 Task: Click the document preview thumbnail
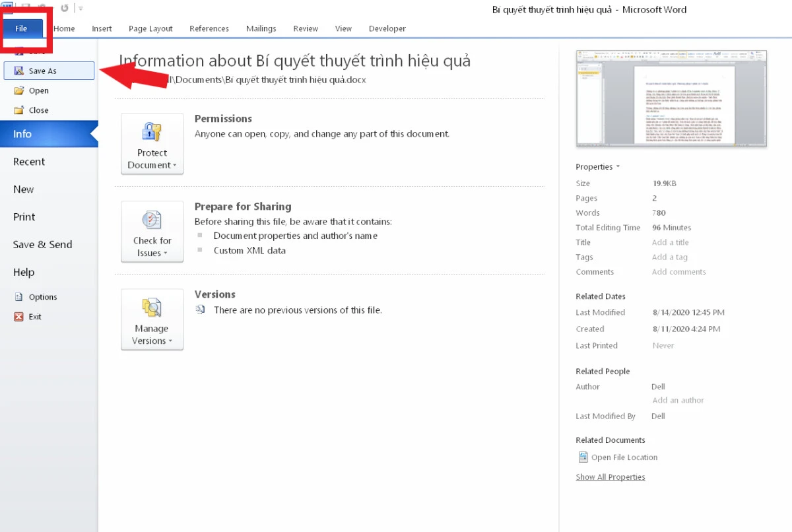click(671, 98)
